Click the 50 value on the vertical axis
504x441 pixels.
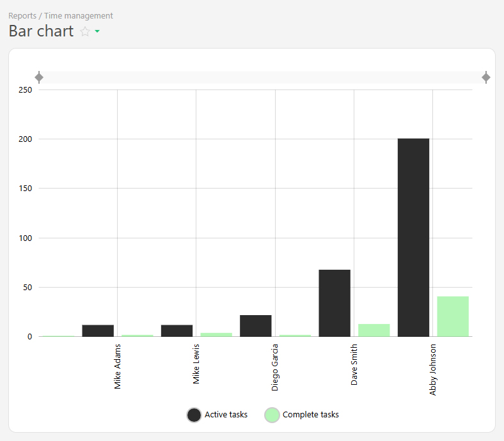click(x=28, y=288)
